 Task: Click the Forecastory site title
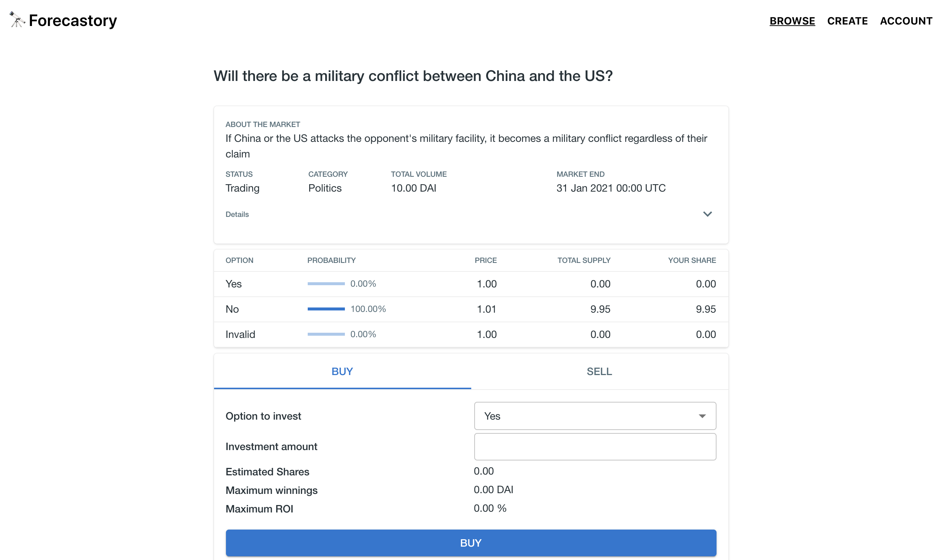73,20
